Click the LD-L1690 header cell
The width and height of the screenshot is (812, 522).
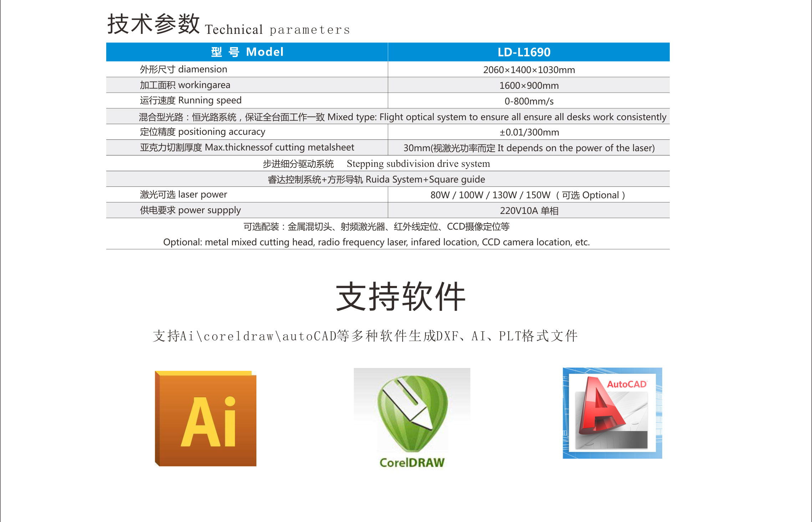[x=524, y=52]
